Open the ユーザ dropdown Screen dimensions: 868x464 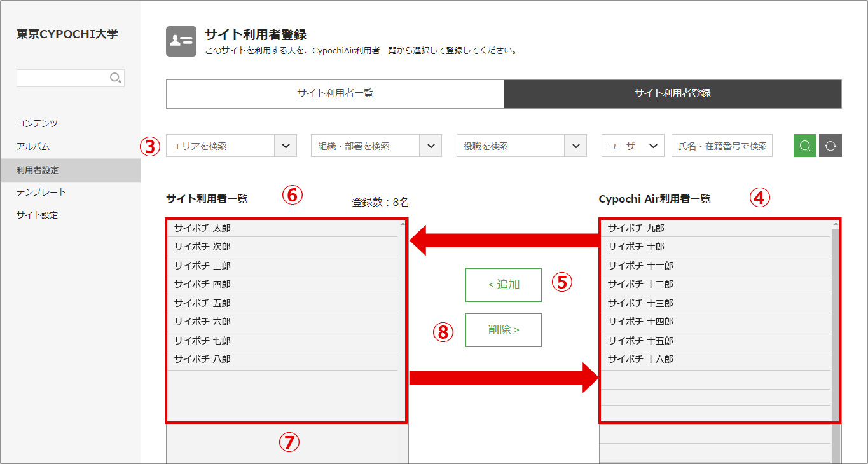632,146
